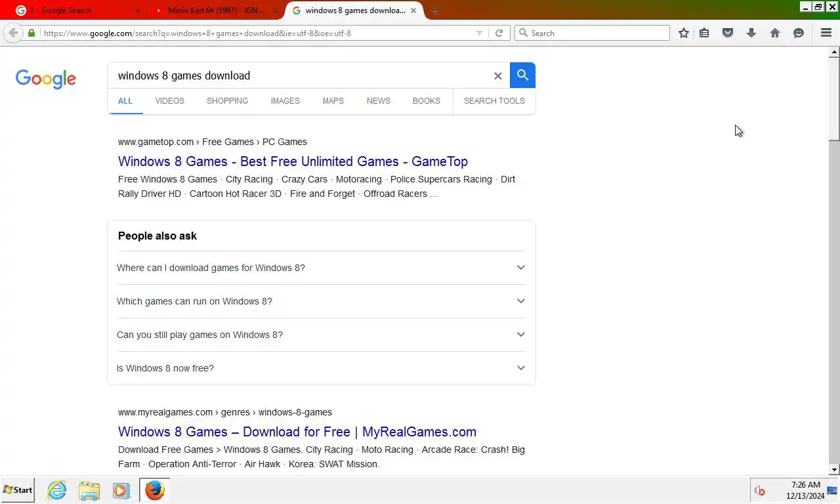Open the Windows Start menu

[x=18, y=490]
